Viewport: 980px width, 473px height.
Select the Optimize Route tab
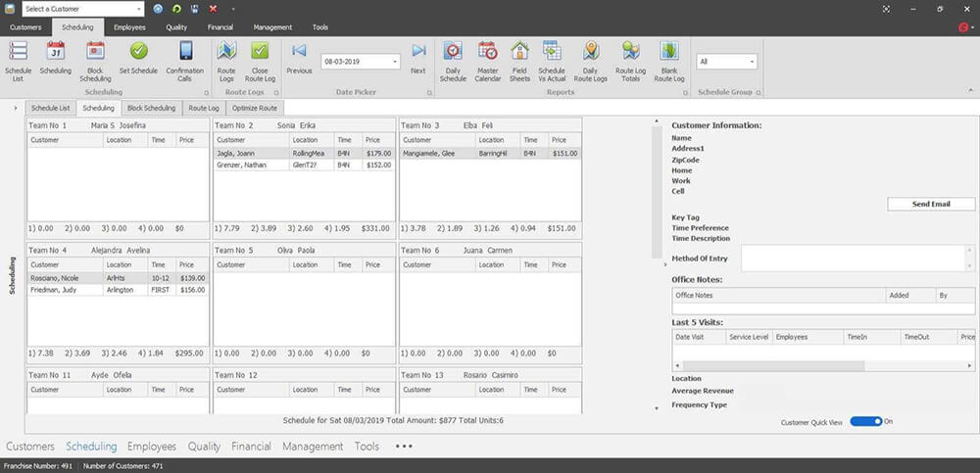point(254,108)
